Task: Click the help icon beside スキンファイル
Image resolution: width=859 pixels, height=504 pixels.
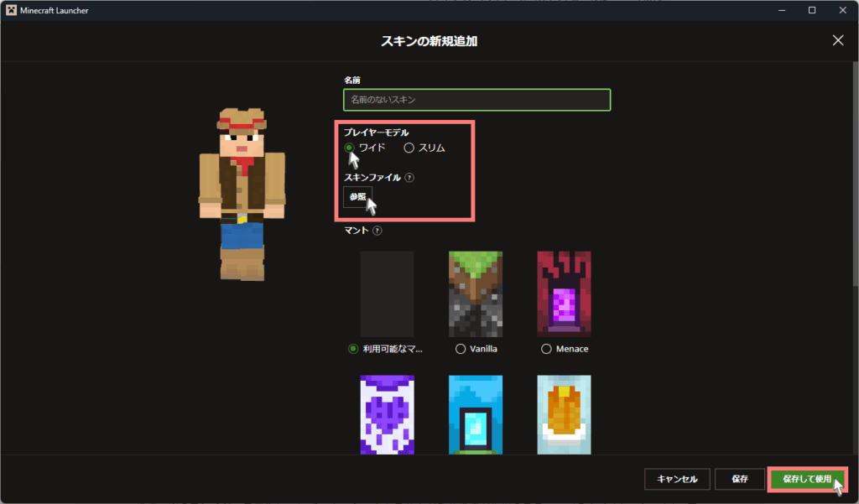Action: pos(409,178)
